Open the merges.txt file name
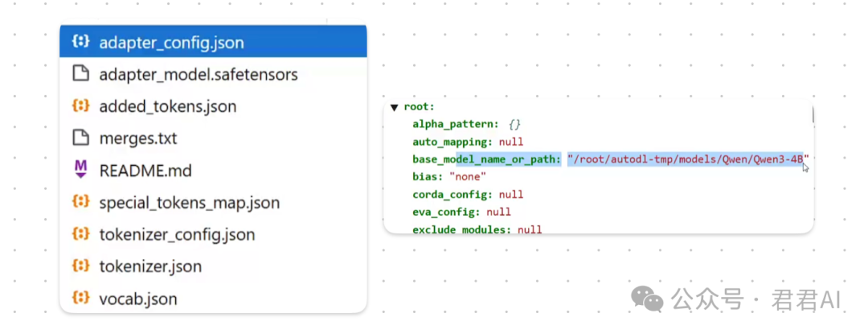The width and height of the screenshot is (868, 334). point(138,138)
